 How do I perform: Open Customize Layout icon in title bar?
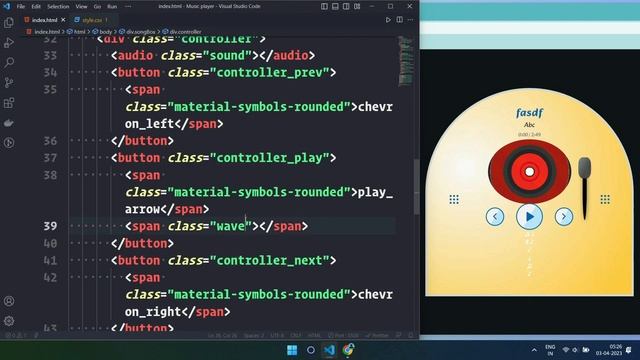(357, 6)
